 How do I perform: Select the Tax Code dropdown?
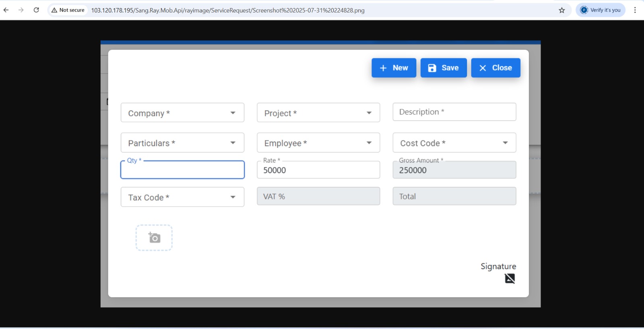click(182, 197)
